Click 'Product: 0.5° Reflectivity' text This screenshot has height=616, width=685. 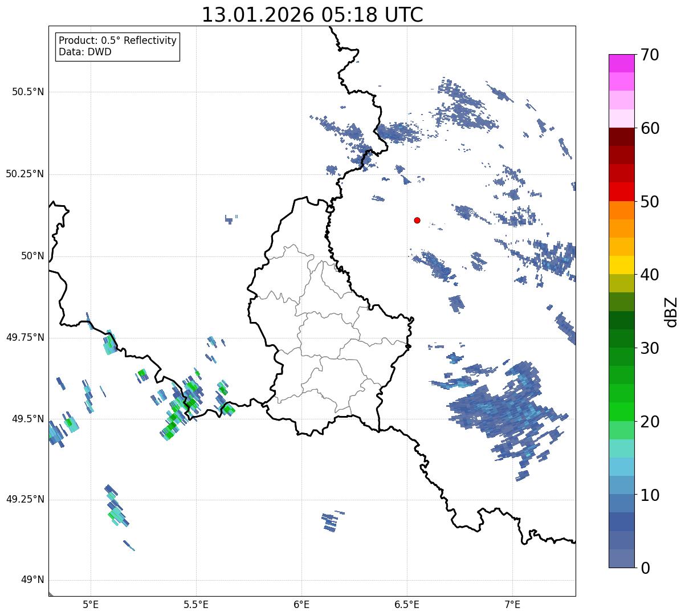tap(118, 41)
